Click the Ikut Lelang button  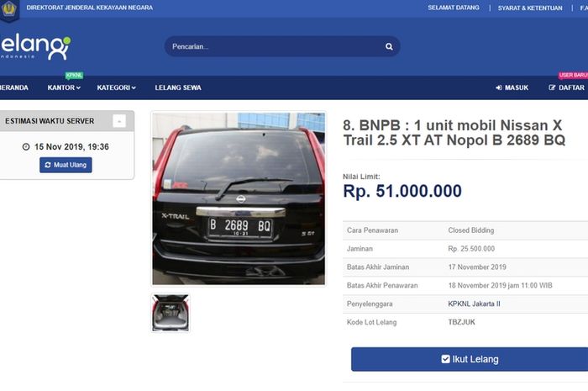pyautogui.click(x=470, y=359)
